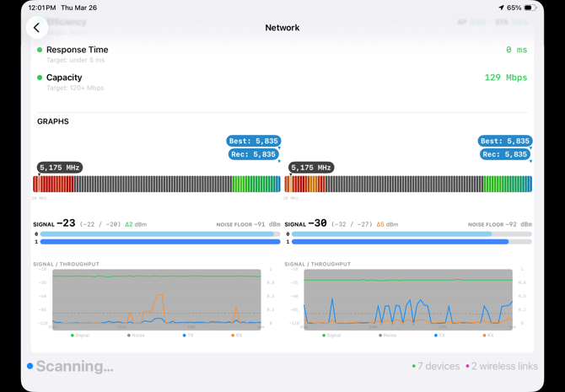Tap the 7 devices status entry
The image size is (565, 392).
436,366
